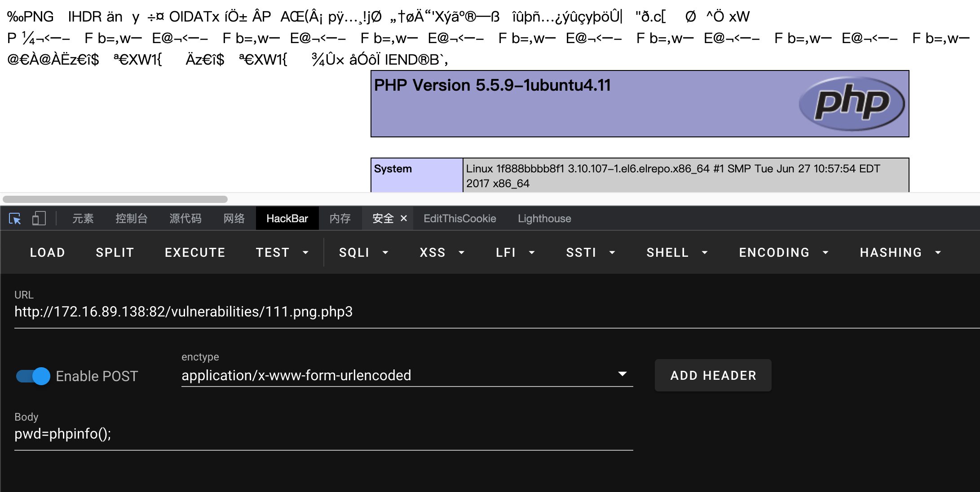This screenshot has width=980, height=492.
Task: Toggle the device toolbar icon
Action: (x=39, y=219)
